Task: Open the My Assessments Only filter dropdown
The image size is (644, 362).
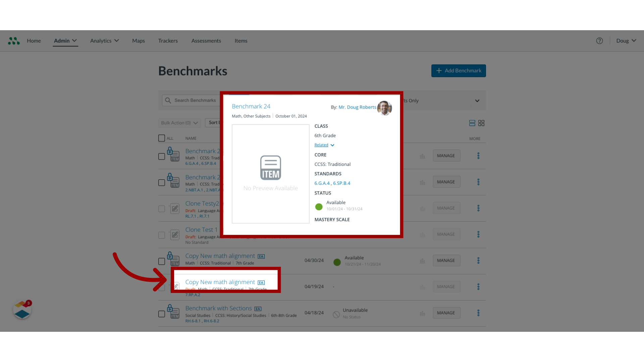Action: point(477,100)
